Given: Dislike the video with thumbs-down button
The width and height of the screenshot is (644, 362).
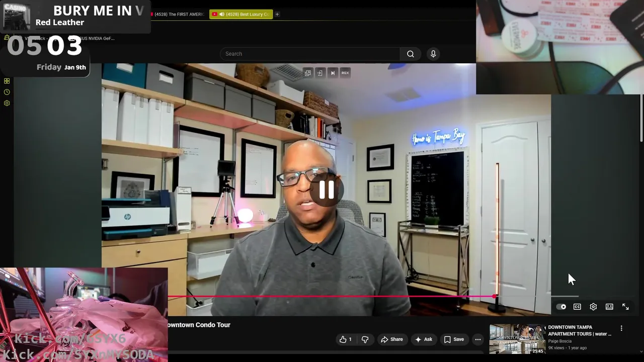Looking at the screenshot, I should pyautogui.click(x=365, y=339).
